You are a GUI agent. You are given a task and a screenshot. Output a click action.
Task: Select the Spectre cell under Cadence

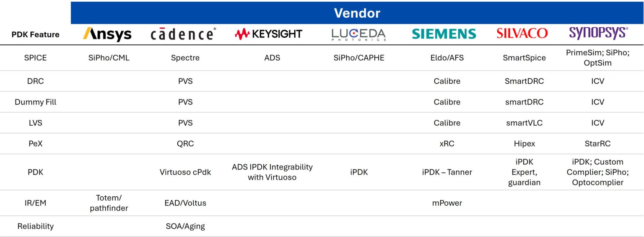(x=185, y=58)
